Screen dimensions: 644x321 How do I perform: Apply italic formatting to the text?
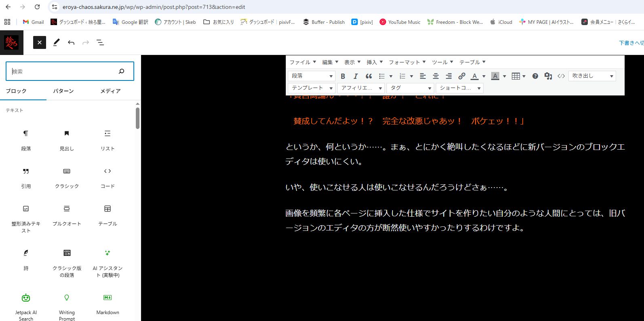point(356,76)
